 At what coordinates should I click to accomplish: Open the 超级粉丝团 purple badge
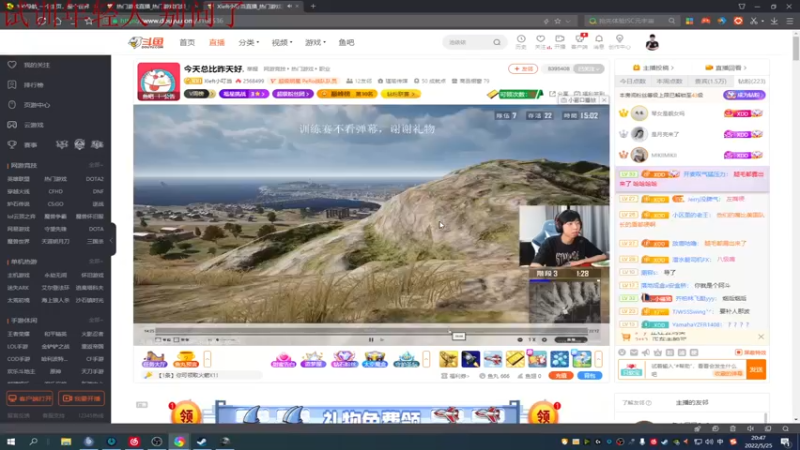tap(292, 94)
